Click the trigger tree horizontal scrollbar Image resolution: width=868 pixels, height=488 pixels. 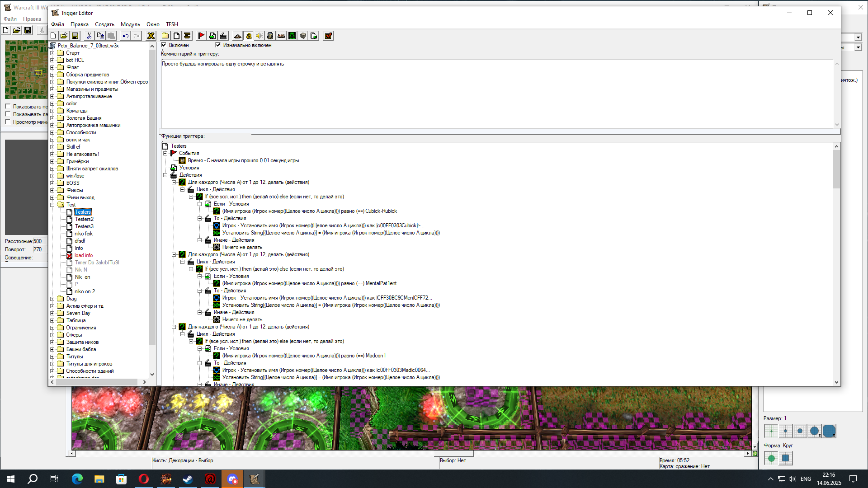(x=98, y=382)
